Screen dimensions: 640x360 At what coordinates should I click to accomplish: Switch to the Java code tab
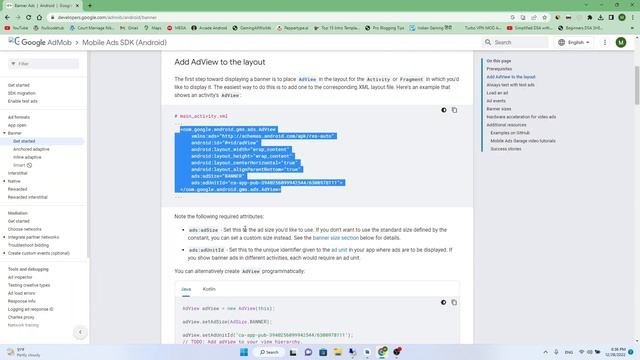tap(186, 289)
